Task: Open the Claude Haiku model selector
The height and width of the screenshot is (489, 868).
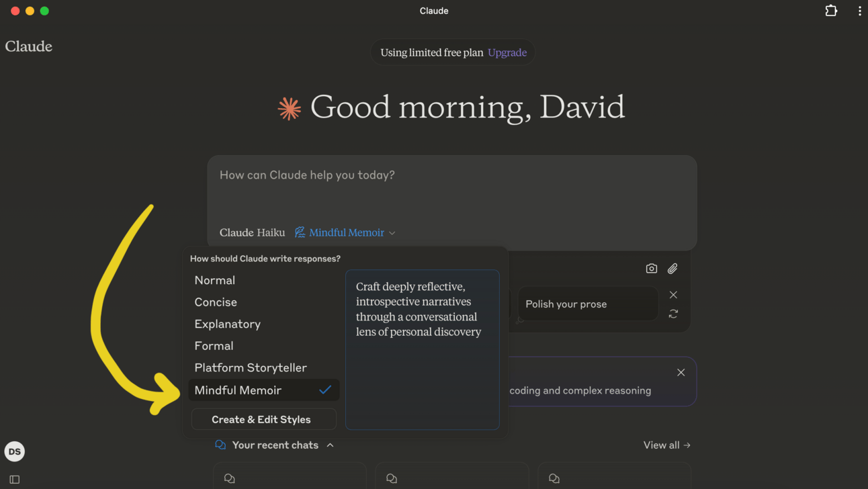Action: pos(252,232)
